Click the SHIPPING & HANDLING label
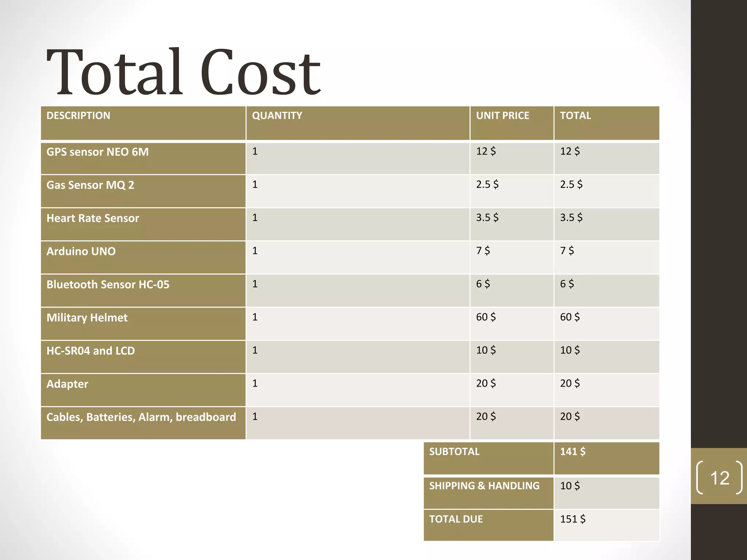The height and width of the screenshot is (560, 747). click(484, 486)
